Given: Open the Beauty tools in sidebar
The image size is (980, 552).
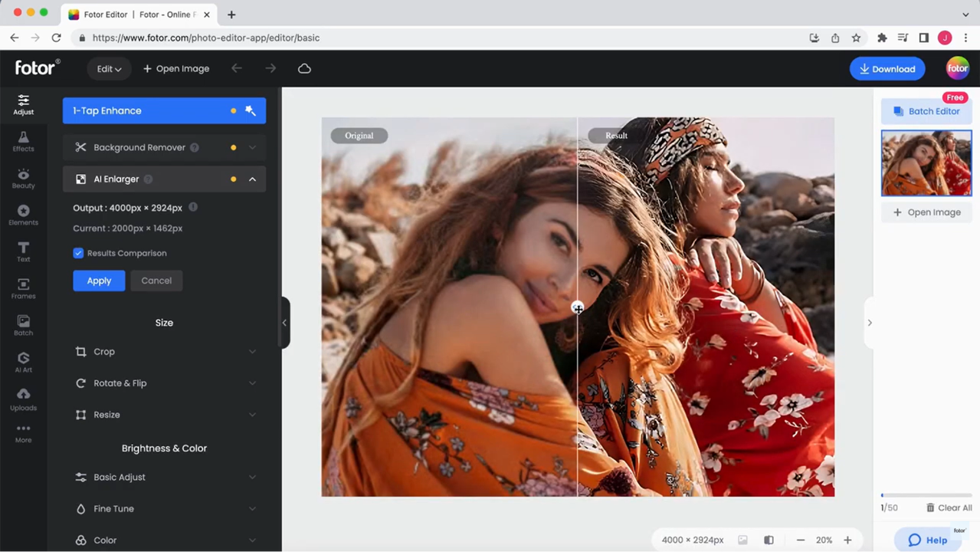Looking at the screenshot, I should coord(23,178).
